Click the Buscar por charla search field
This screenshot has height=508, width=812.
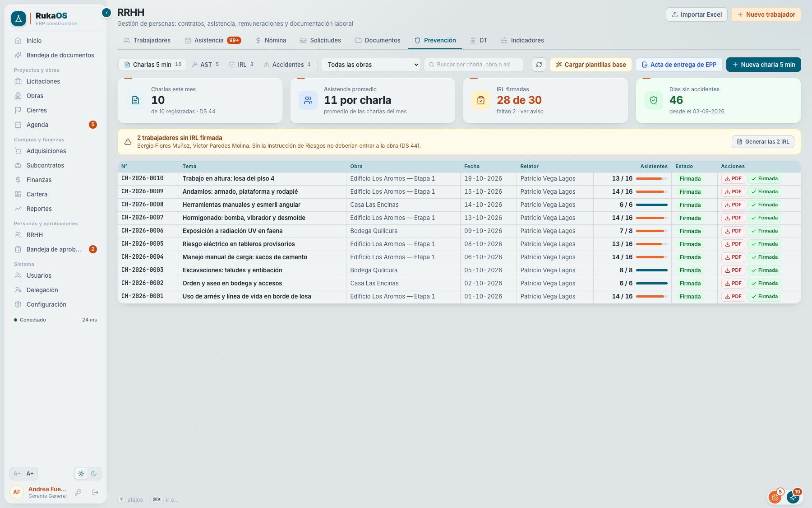click(x=474, y=65)
